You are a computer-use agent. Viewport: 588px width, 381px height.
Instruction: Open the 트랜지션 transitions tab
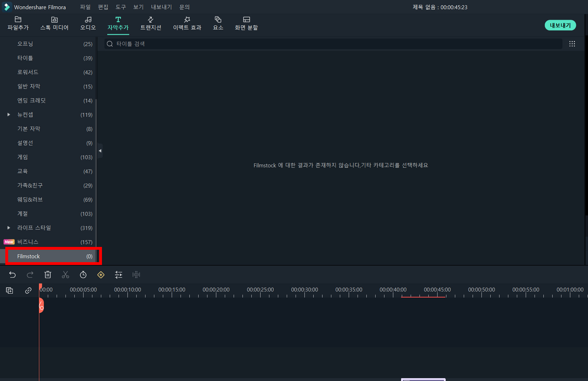point(151,23)
